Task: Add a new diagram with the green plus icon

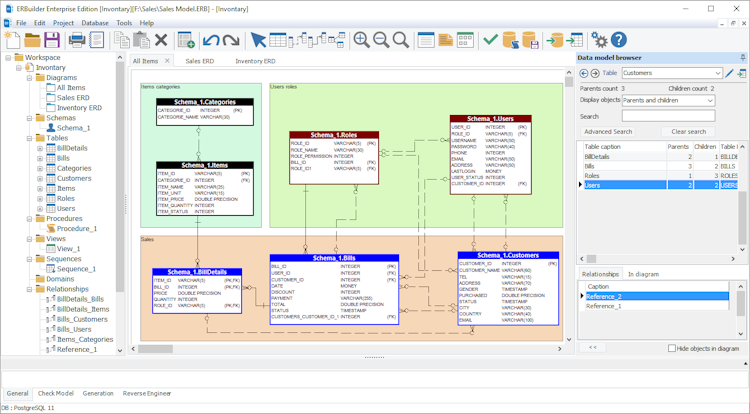Action: coord(186,40)
